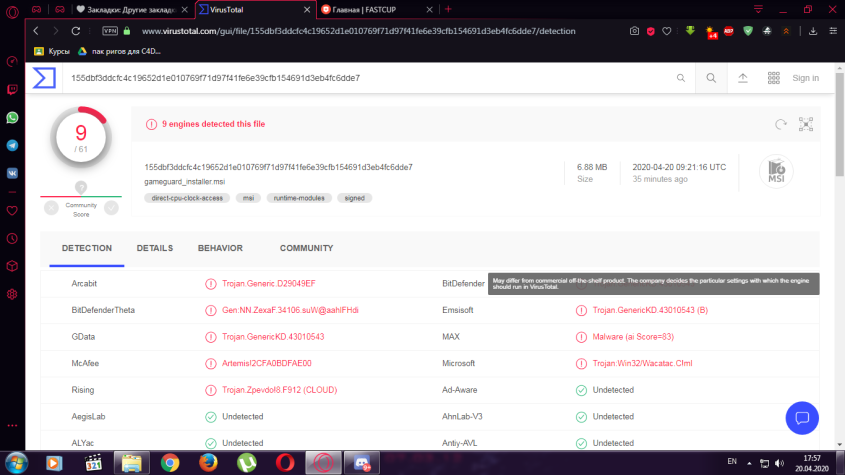Click the heart bookmark icon in address bar

(x=667, y=31)
